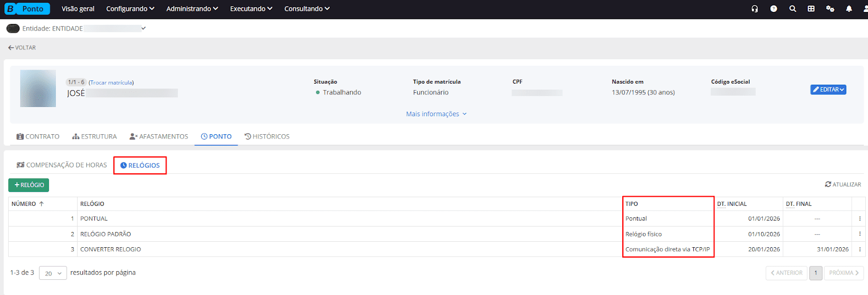
Task: Click the Trocar matrícula link
Action: (111, 83)
